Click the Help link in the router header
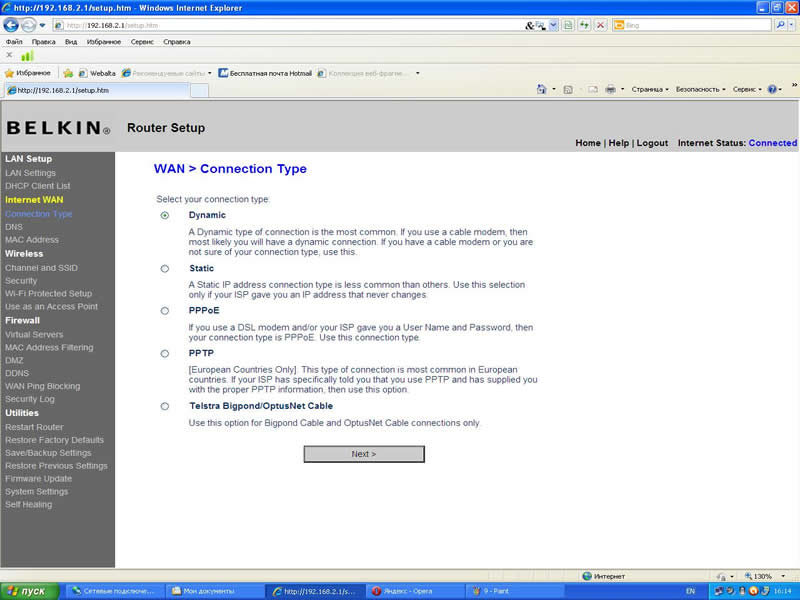 click(x=618, y=143)
